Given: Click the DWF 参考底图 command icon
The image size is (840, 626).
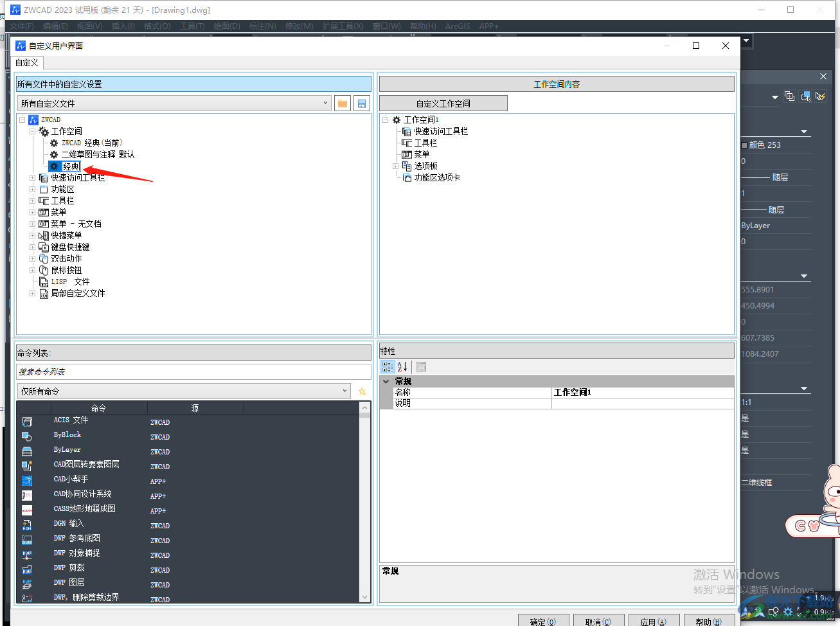Looking at the screenshot, I should pyautogui.click(x=27, y=540).
